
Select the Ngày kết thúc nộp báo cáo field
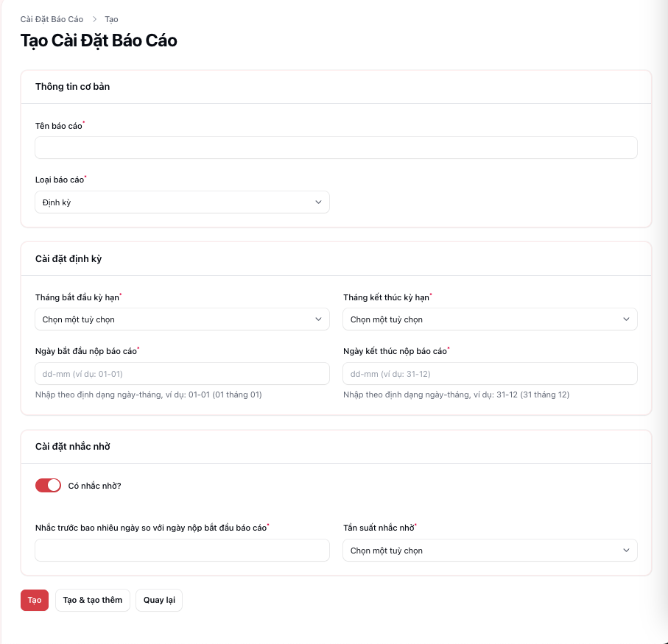pyautogui.click(x=490, y=374)
